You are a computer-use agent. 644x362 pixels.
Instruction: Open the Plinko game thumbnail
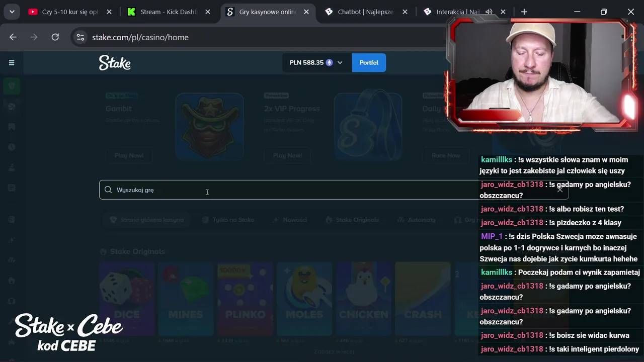click(x=245, y=299)
